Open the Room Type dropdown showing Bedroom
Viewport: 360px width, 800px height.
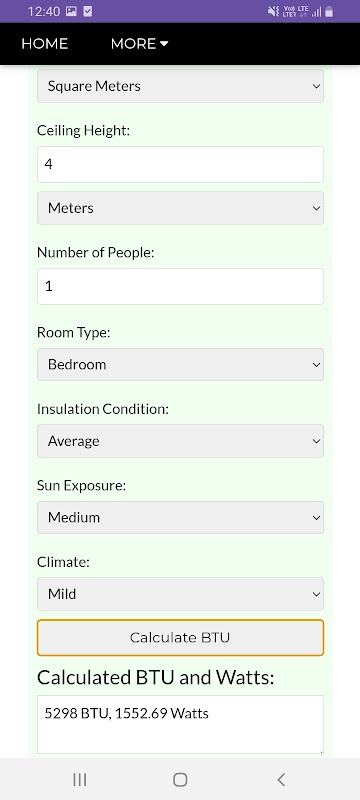[181, 364]
